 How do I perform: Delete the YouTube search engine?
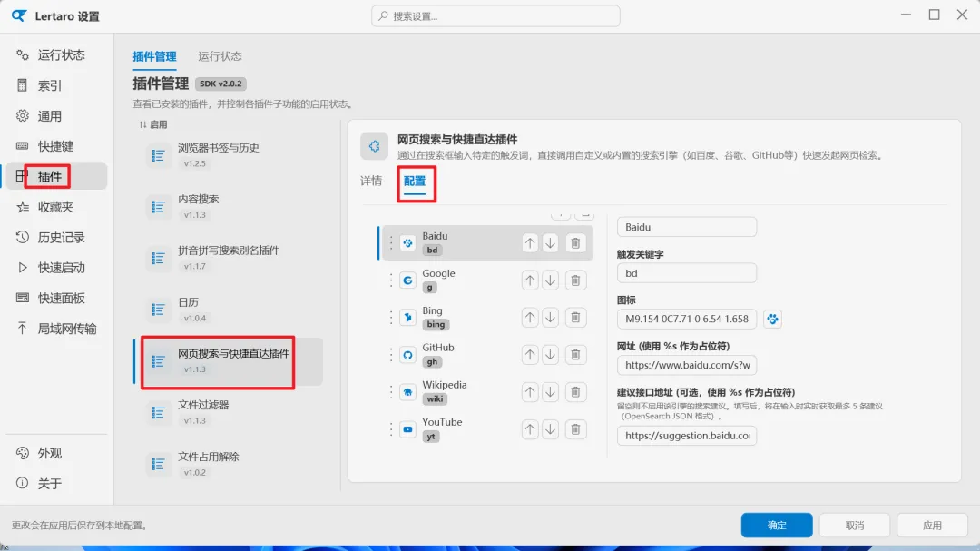[x=575, y=429]
